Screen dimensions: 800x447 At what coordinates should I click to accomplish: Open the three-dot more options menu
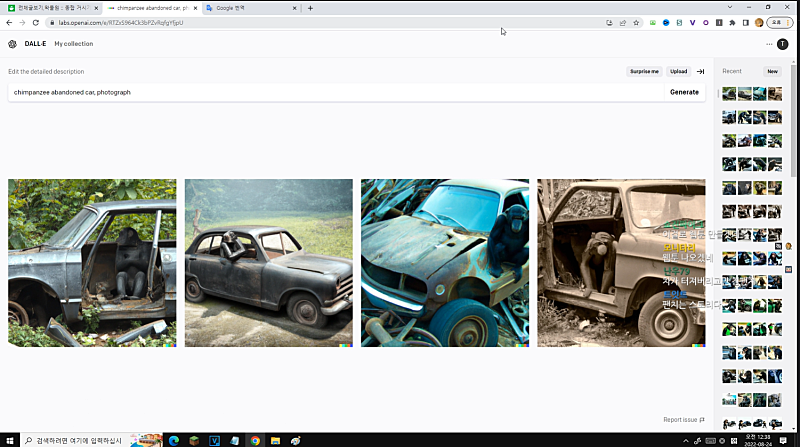click(769, 44)
